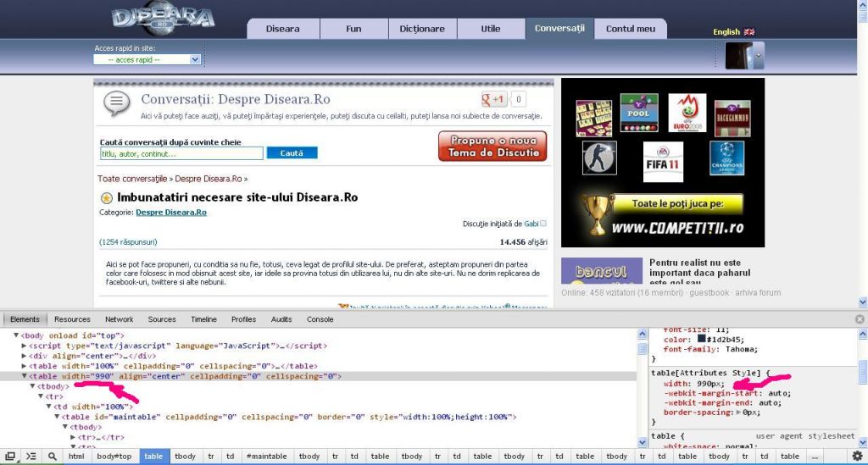
Task: Select 'body#top' in the breadcrumb bar
Action: pyautogui.click(x=114, y=457)
